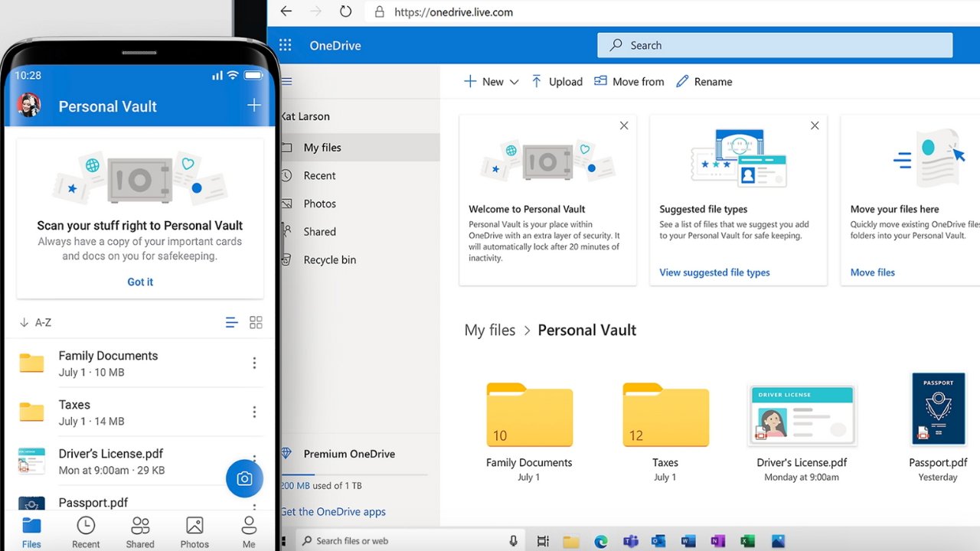Tap Got it on the phone card
The image size is (980, 551).
point(140,282)
